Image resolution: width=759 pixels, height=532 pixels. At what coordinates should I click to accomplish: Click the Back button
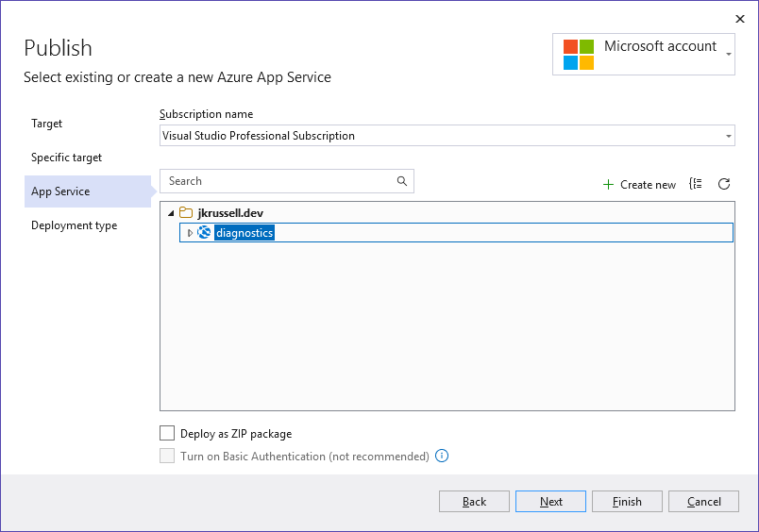coord(474,502)
